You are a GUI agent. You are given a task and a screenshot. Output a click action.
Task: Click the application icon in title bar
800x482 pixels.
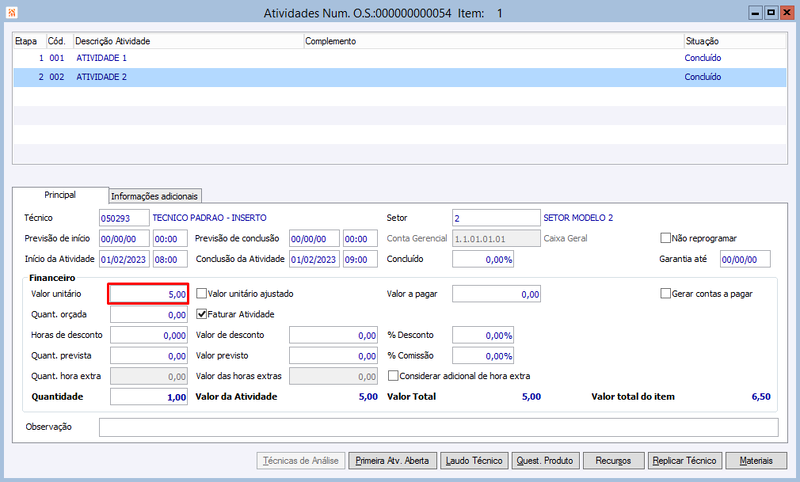coord(12,13)
